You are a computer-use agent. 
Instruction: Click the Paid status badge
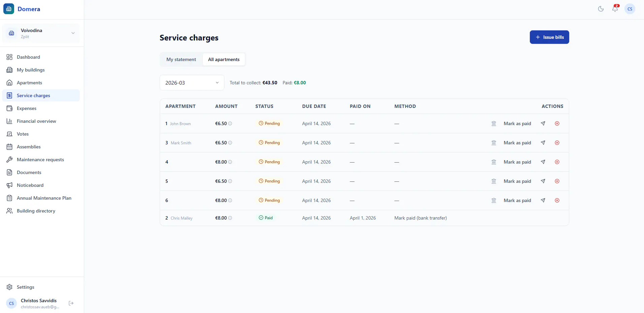(266, 218)
